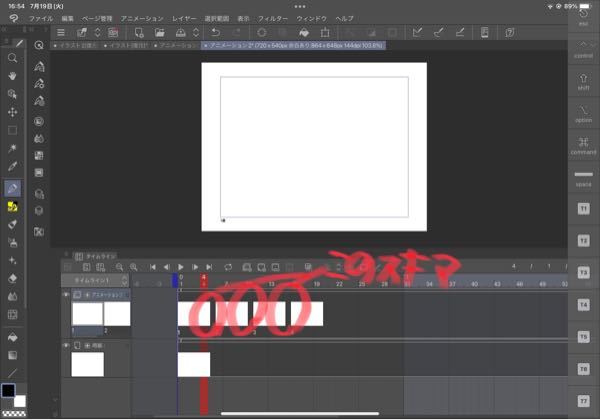
Task: Select the Fill bucket tool in left toolbar
Action: pos(12,337)
